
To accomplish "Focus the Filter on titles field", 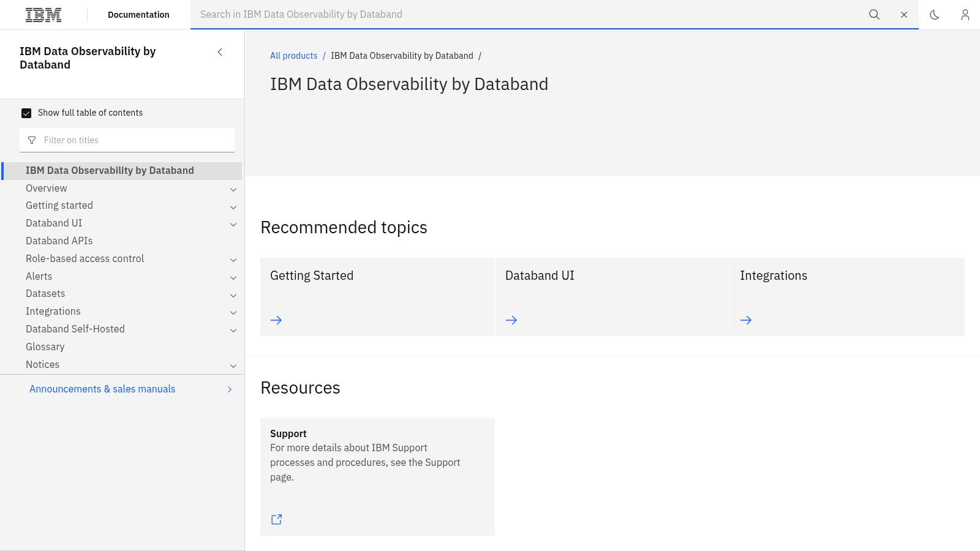I will point(127,140).
